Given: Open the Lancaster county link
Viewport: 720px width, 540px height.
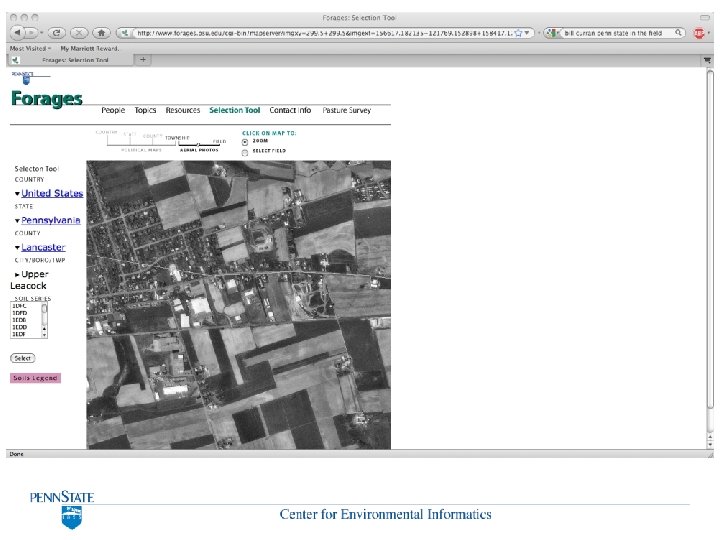Looking at the screenshot, I should (x=43, y=247).
